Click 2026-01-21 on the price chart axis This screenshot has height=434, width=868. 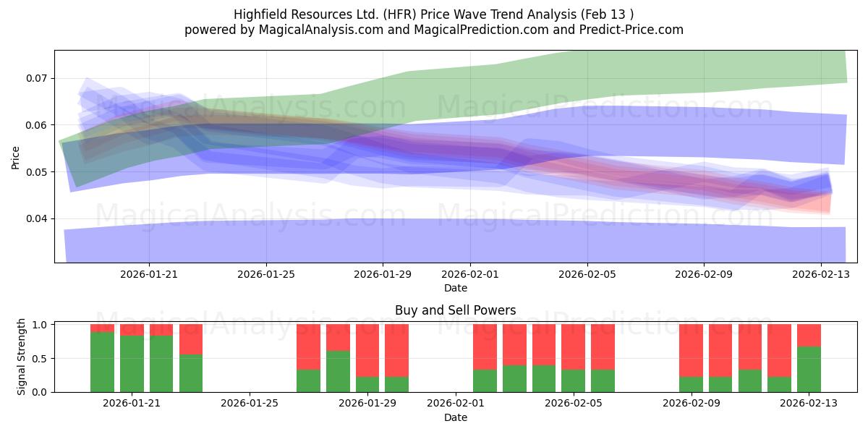149,274
